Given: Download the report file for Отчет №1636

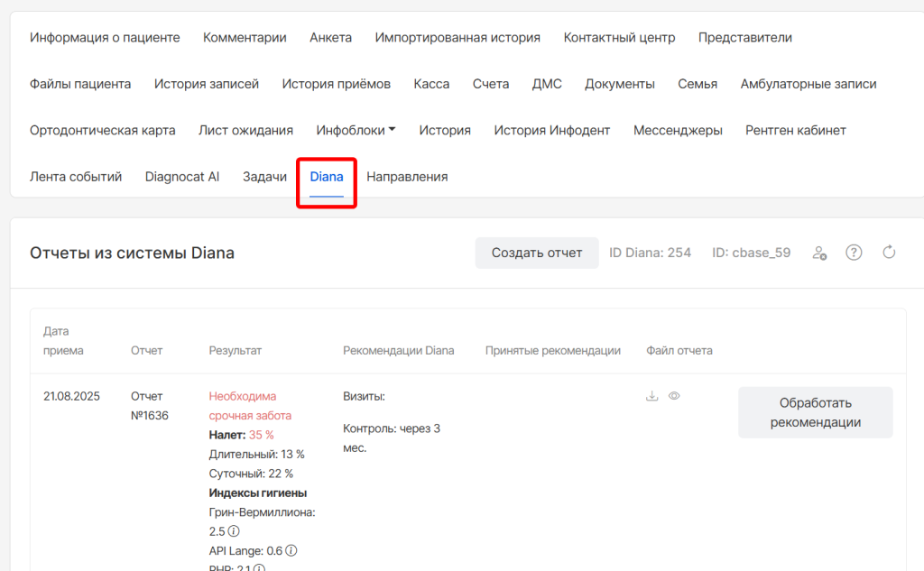Looking at the screenshot, I should pyautogui.click(x=652, y=396).
